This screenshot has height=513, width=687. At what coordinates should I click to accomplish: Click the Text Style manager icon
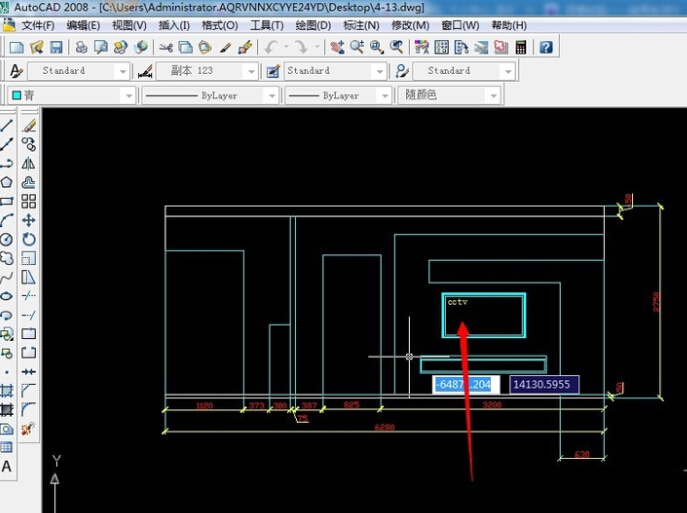point(16,71)
